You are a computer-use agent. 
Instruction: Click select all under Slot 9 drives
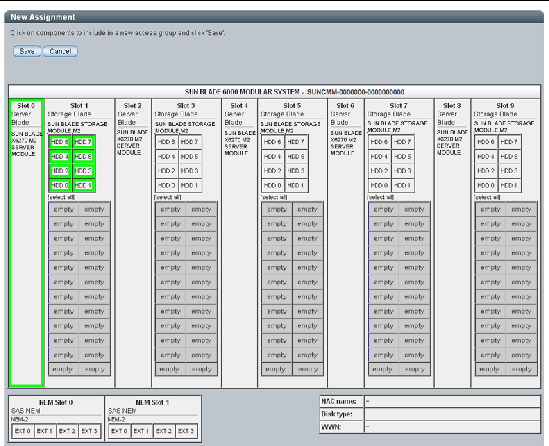[x=487, y=197]
